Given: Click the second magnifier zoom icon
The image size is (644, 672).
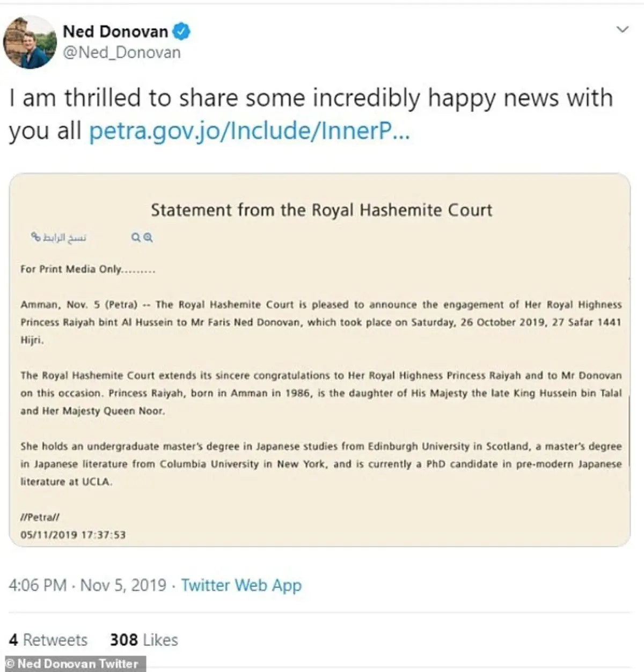Looking at the screenshot, I should coord(148,237).
